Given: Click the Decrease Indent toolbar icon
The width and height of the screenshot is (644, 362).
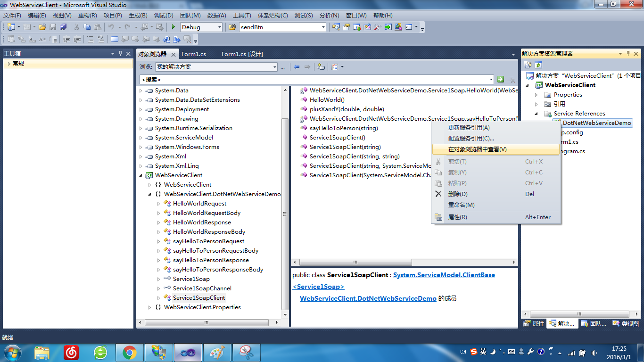Looking at the screenshot, I should pos(66,39).
